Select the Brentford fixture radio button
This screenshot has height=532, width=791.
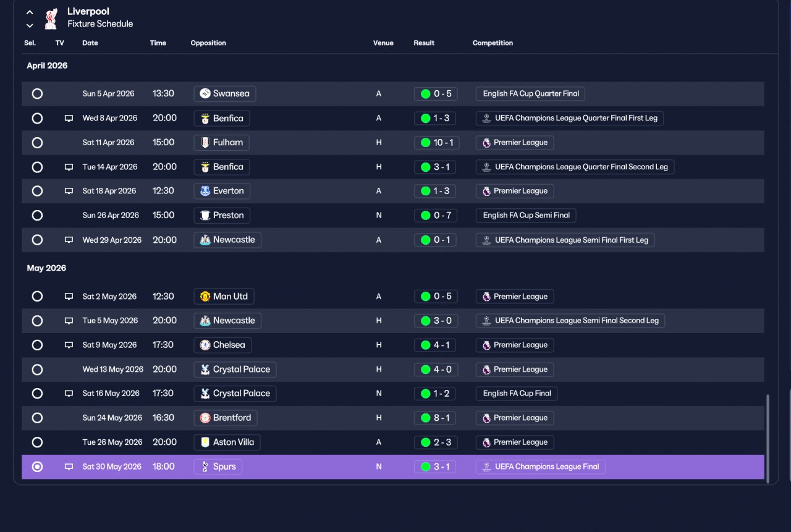(x=37, y=418)
